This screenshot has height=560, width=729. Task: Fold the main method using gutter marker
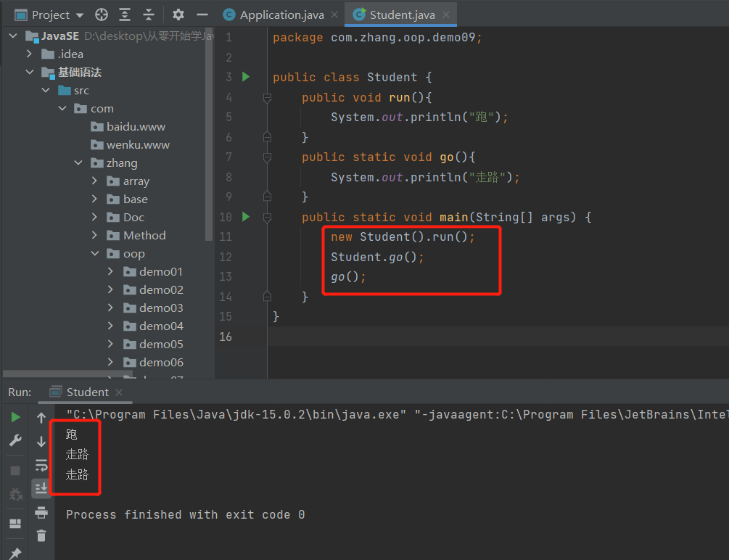(268, 217)
